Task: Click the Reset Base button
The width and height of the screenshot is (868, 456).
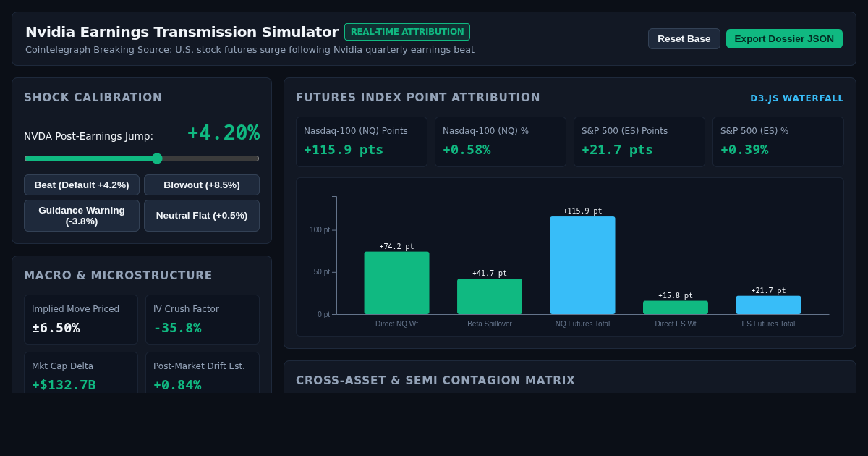Action: click(684, 38)
